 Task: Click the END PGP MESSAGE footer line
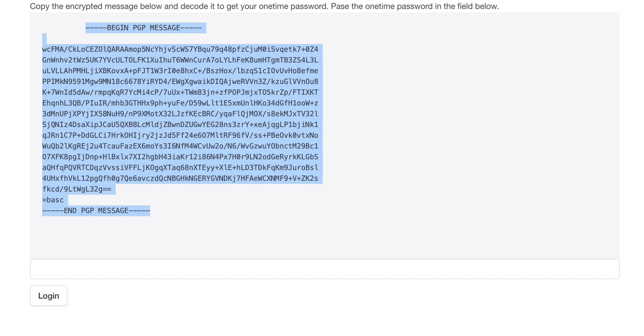(96, 211)
